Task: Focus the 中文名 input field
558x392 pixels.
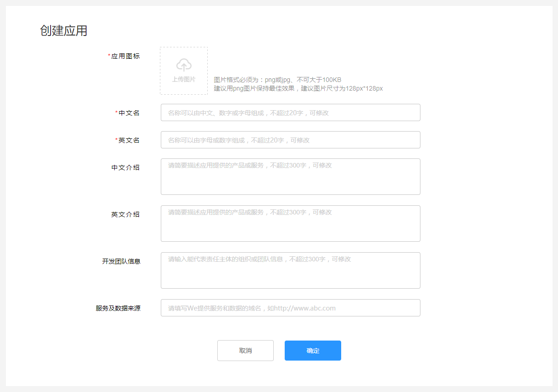Action: (x=290, y=112)
